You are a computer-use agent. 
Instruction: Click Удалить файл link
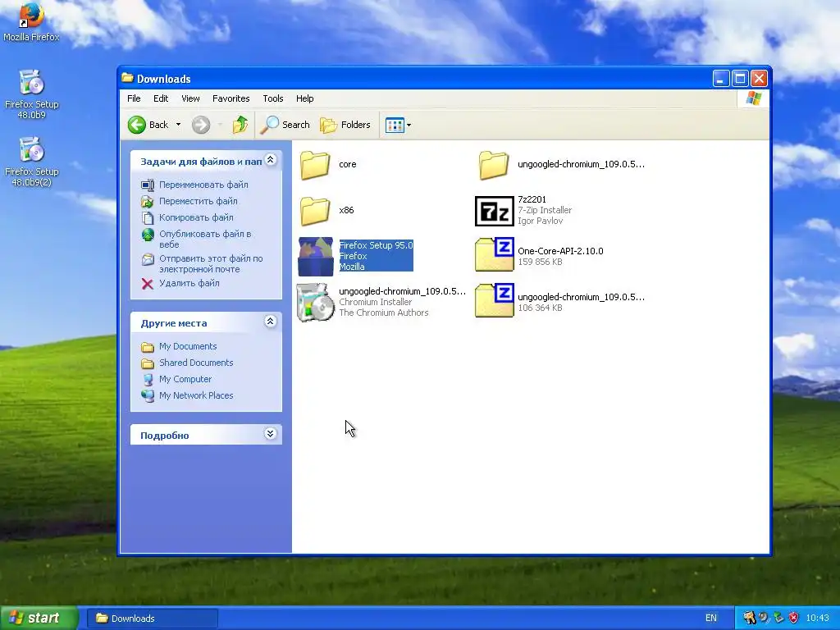(x=189, y=283)
